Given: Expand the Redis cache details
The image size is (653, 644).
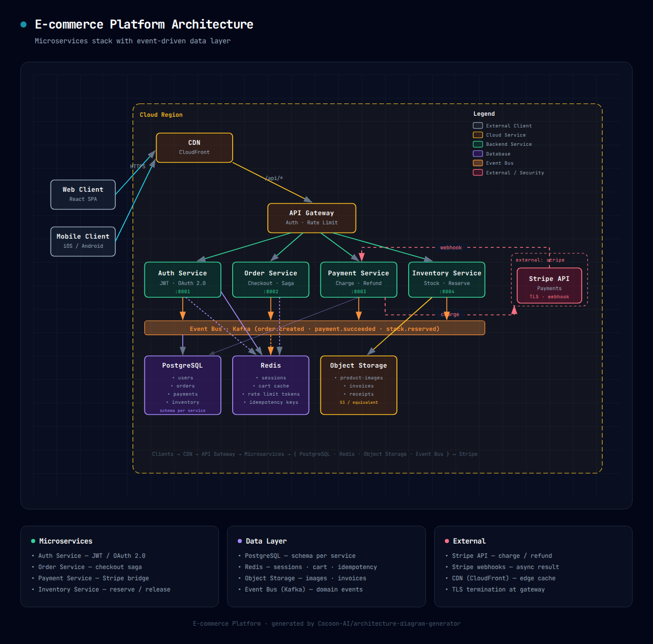Looking at the screenshot, I should click(x=270, y=385).
